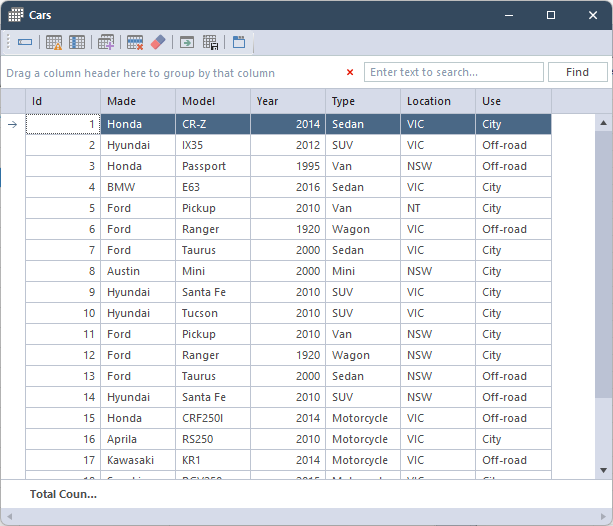Screen dimensions: 613x526
Task: Click horizontal scrollbar left arrow
Action: (9, 517)
